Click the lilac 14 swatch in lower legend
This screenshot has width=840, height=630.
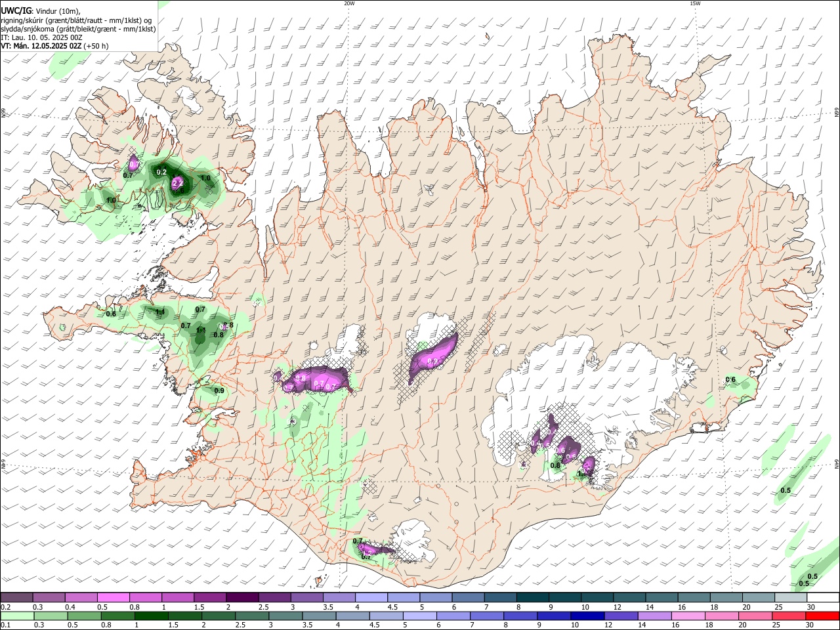click(x=655, y=616)
